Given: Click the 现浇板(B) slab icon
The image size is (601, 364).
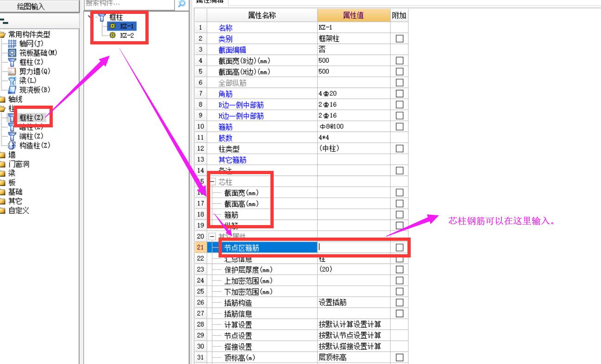Looking at the screenshot, I should [x=12, y=90].
